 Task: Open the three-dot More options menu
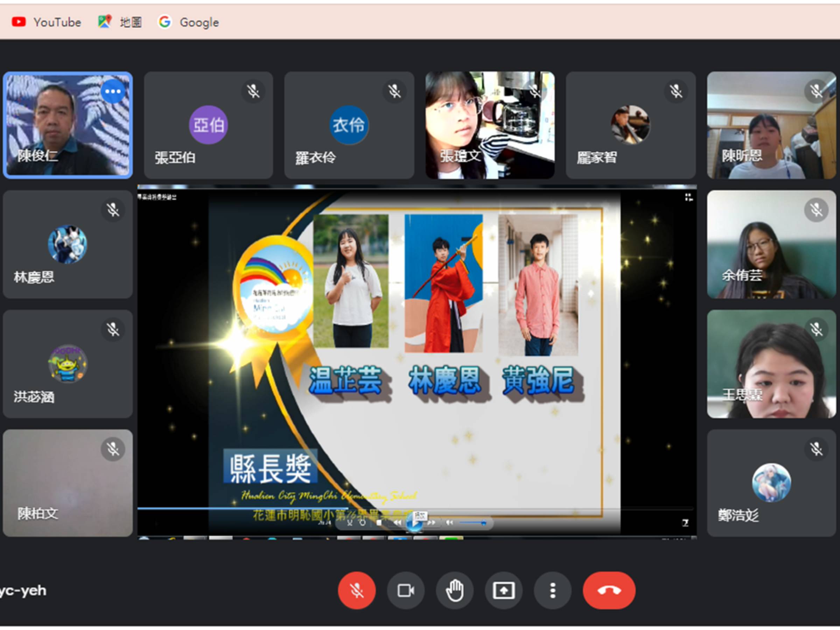[x=553, y=590]
